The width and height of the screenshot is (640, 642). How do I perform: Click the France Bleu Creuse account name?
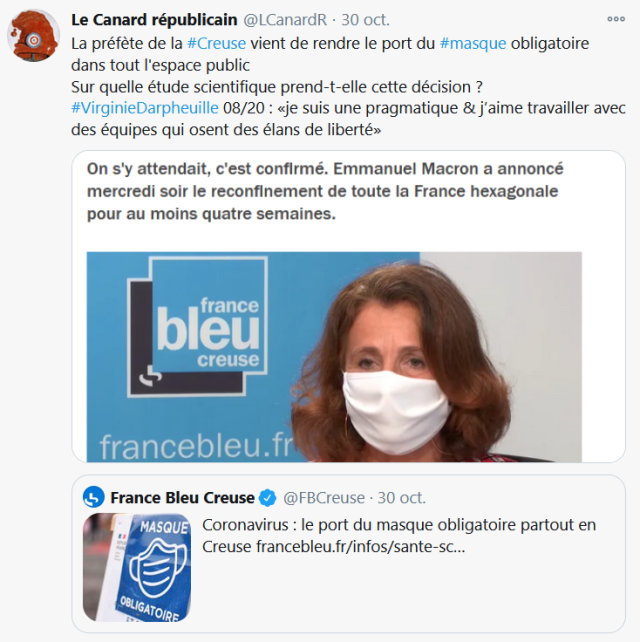182,498
